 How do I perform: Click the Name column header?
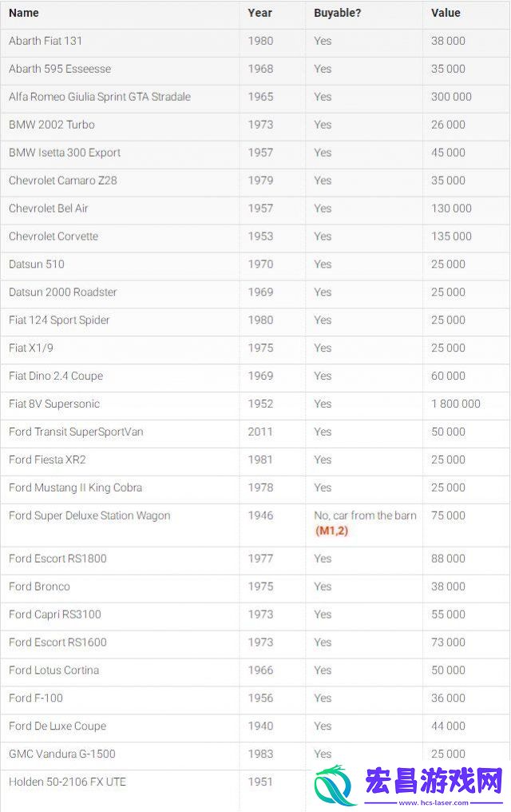tap(24, 13)
